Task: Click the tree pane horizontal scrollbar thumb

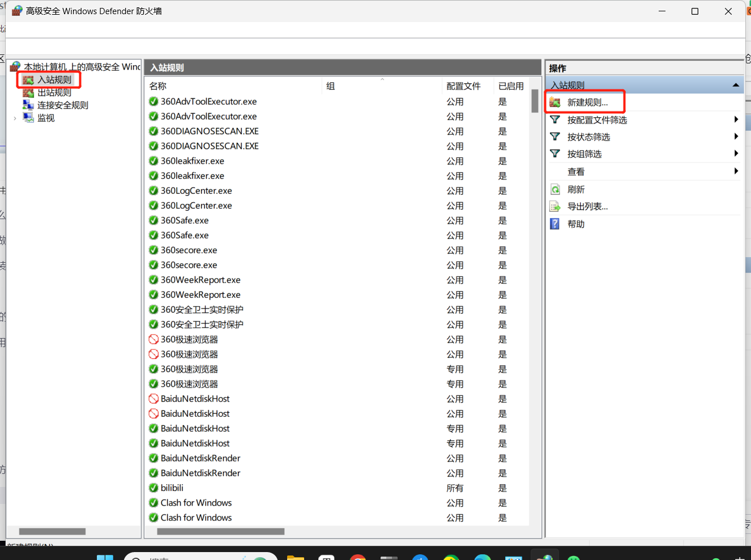Action: point(52,532)
